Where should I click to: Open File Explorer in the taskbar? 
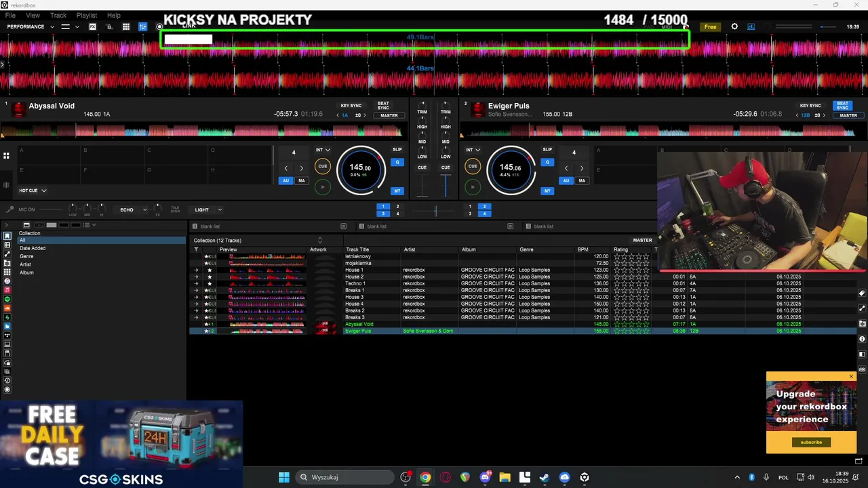click(x=505, y=477)
